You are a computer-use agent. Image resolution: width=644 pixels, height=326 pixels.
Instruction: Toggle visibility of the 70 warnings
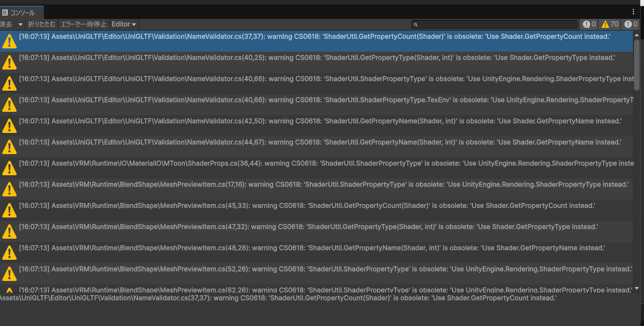(610, 24)
